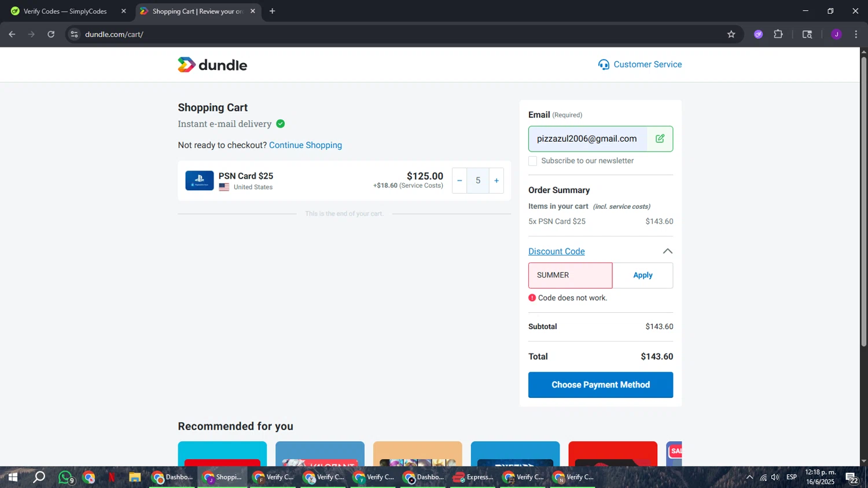
Task: Open Windows taskbar search
Action: click(39, 478)
